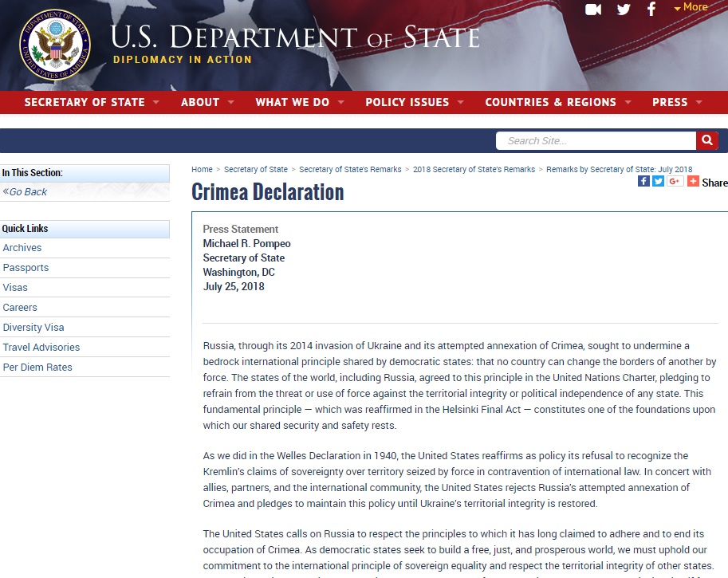Expand arrow next to Secretary of State
728x578 pixels.
point(156,102)
